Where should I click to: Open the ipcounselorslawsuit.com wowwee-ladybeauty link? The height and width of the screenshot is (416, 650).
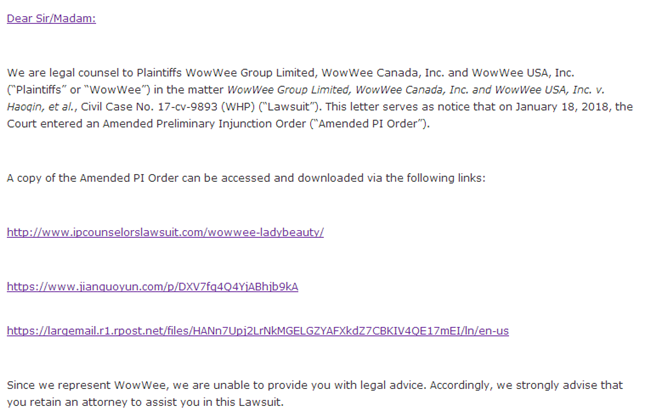pos(165,232)
